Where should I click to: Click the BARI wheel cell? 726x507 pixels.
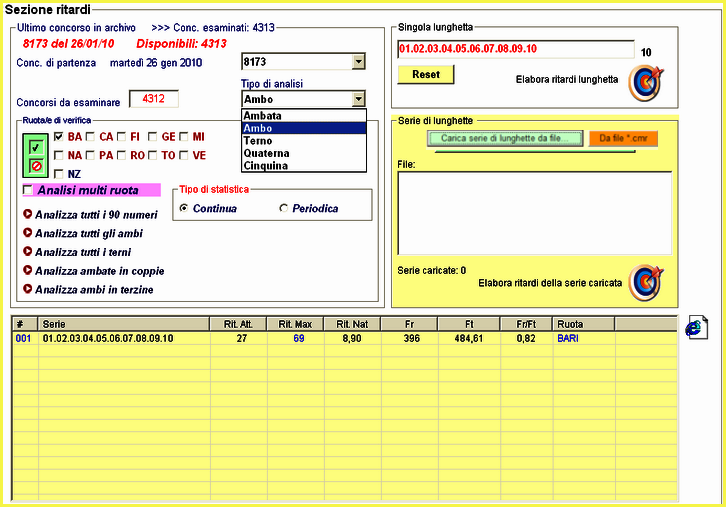tap(568, 338)
